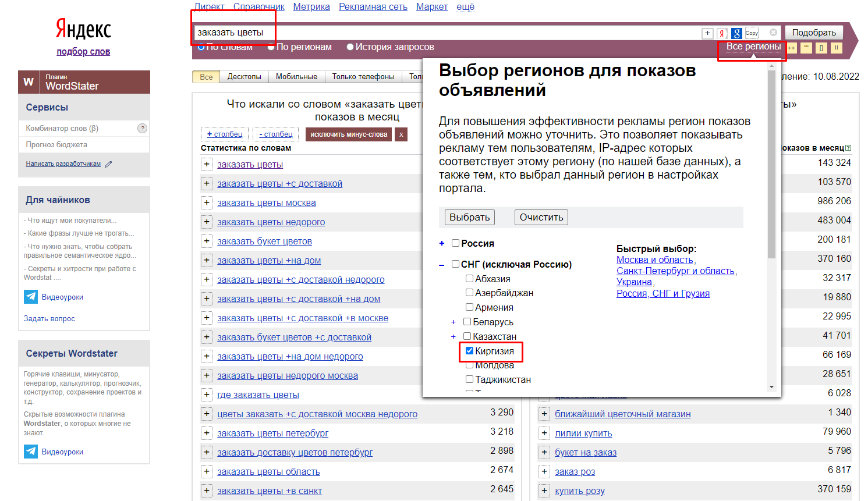The height and width of the screenshot is (501, 868).
Task: Click the x button beside исключить минус-слова
Action: [x=401, y=134]
